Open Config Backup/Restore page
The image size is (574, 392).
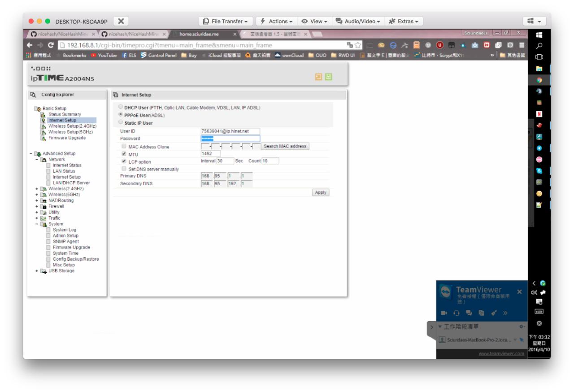pyautogui.click(x=76, y=259)
